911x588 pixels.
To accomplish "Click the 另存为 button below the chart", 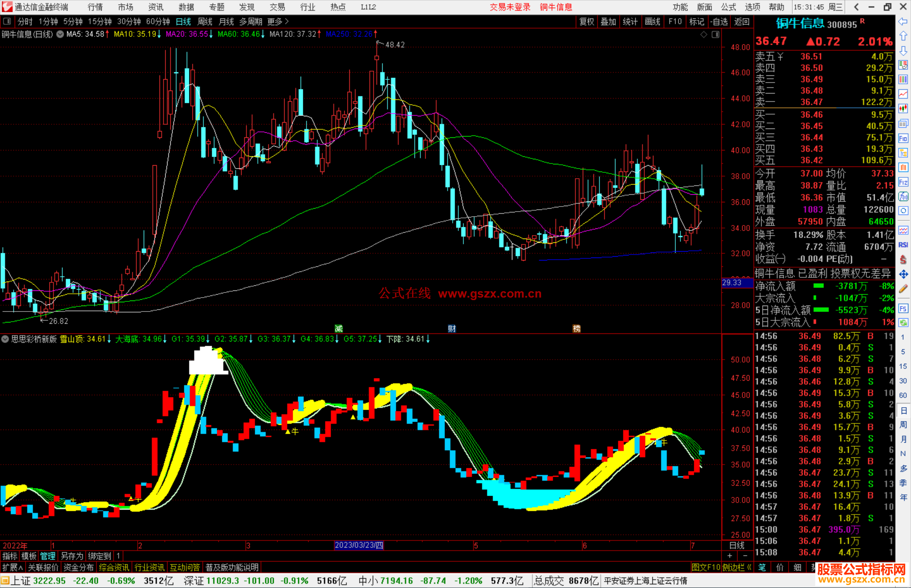I will click(72, 556).
